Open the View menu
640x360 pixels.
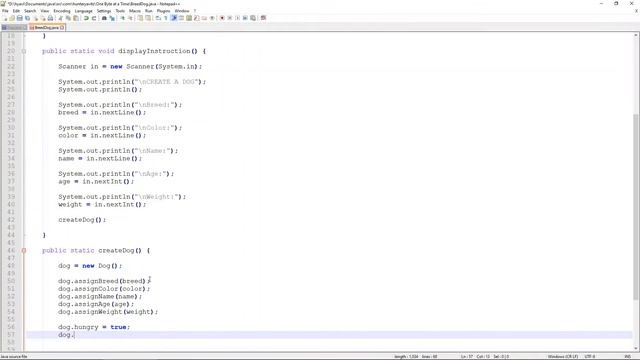[45, 11]
